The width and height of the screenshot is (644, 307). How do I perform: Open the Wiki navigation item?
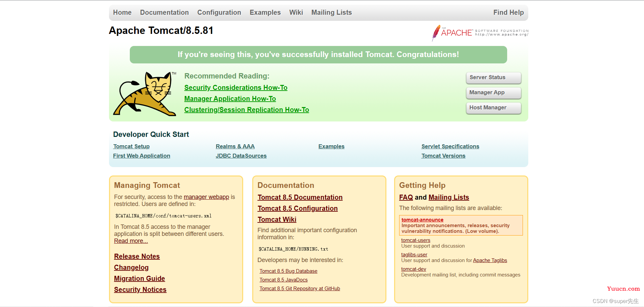point(296,12)
